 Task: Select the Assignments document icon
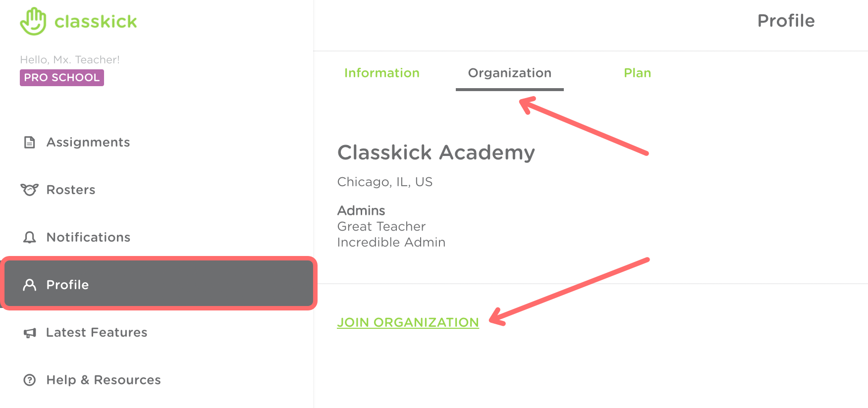coord(30,142)
